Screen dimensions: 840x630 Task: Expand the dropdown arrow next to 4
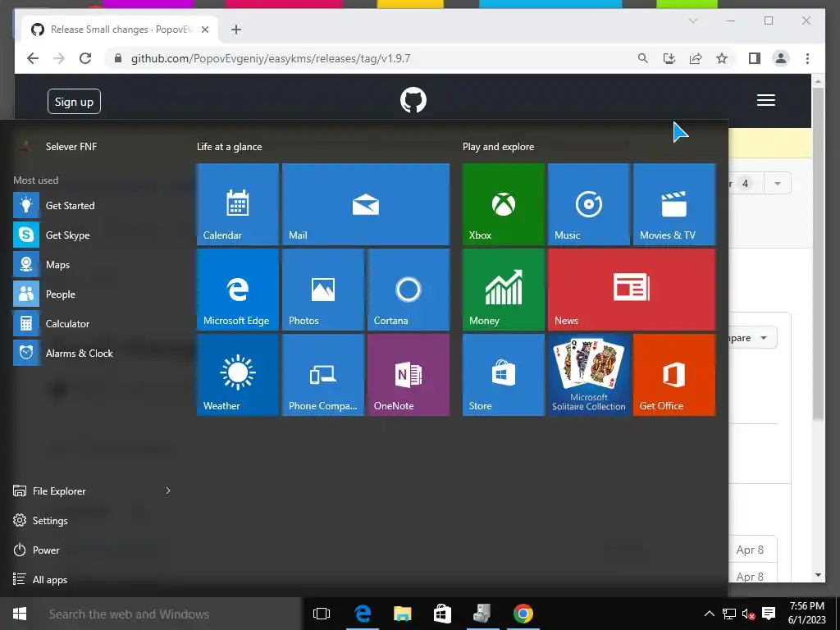pos(778,183)
